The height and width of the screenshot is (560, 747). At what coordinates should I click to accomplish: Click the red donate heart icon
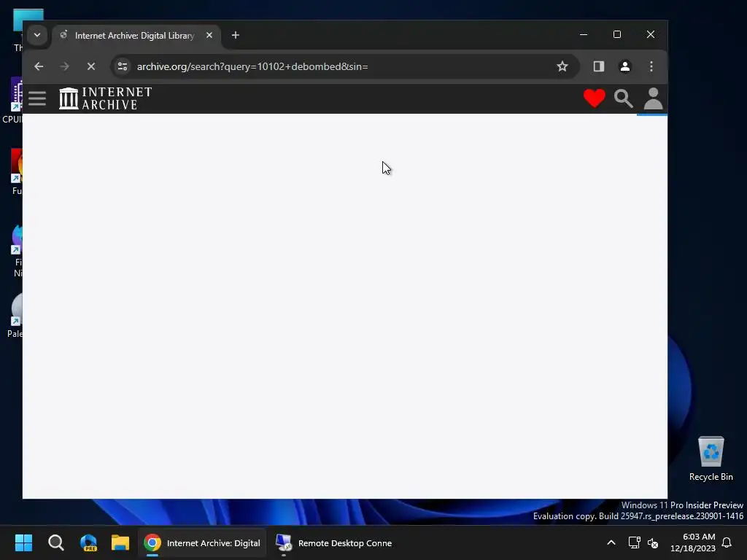pyautogui.click(x=594, y=98)
